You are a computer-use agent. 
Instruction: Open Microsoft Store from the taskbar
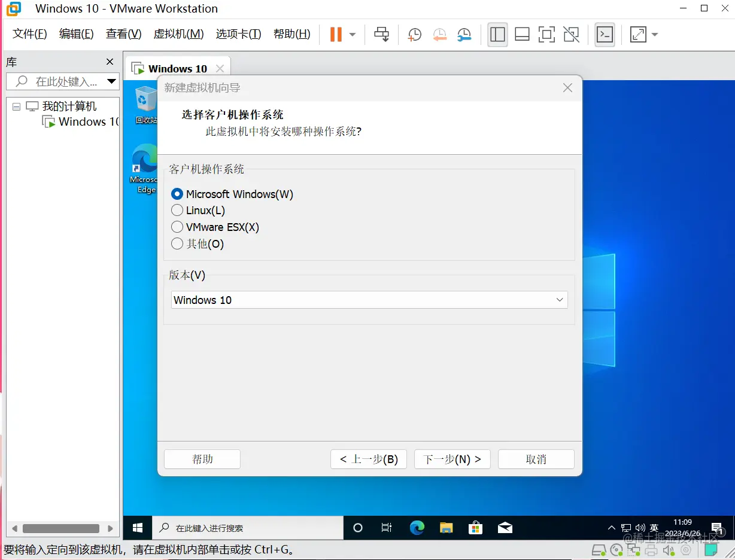coord(476,528)
